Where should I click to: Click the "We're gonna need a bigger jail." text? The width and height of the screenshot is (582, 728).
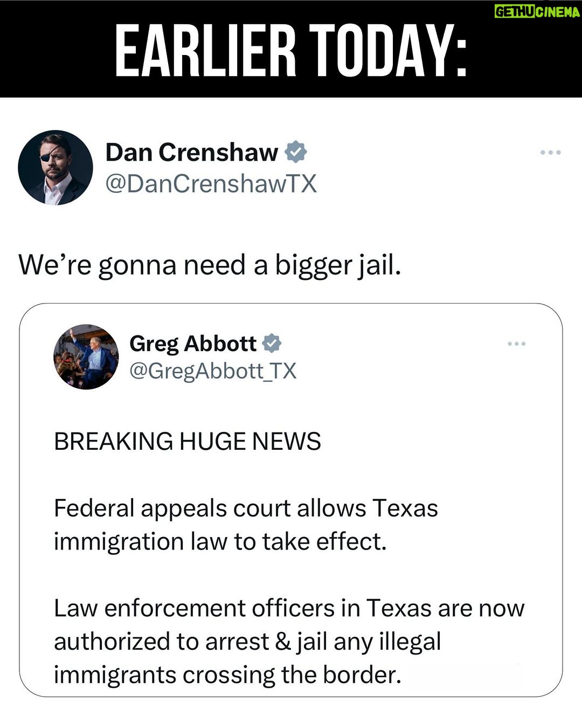click(210, 266)
